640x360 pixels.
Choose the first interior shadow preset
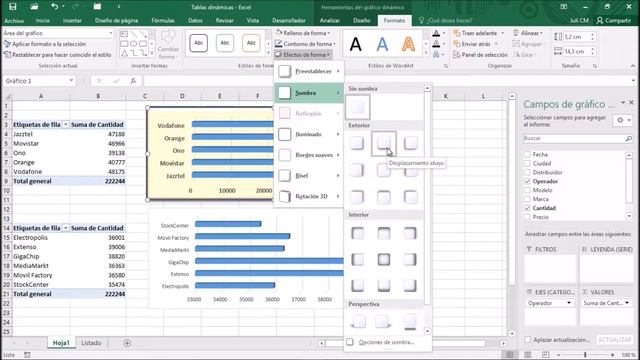coord(358,233)
